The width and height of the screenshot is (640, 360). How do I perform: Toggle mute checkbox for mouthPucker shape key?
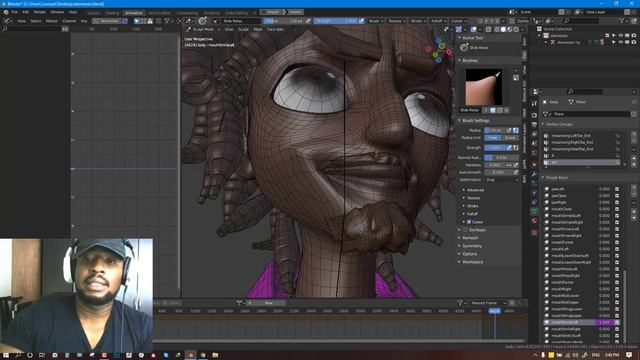[x=617, y=282]
